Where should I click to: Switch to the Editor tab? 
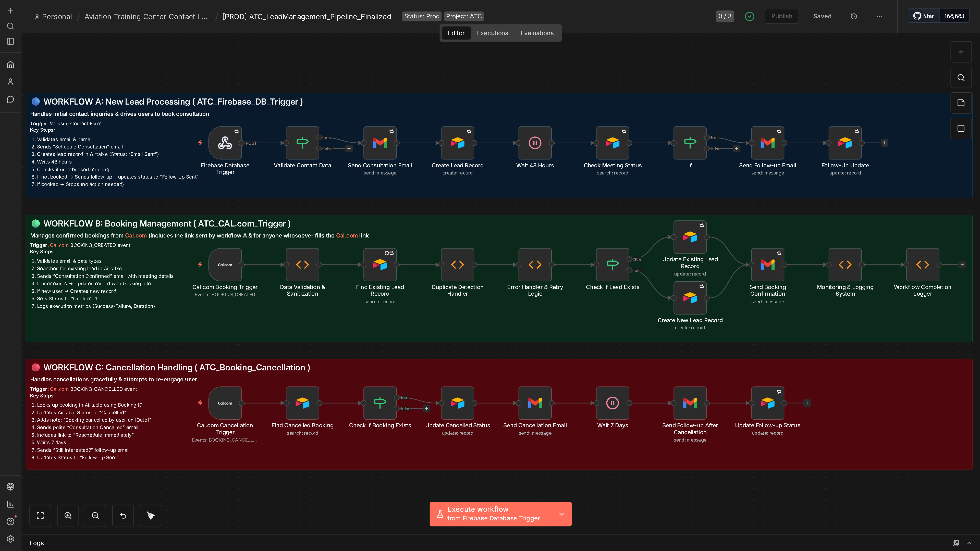(x=456, y=33)
